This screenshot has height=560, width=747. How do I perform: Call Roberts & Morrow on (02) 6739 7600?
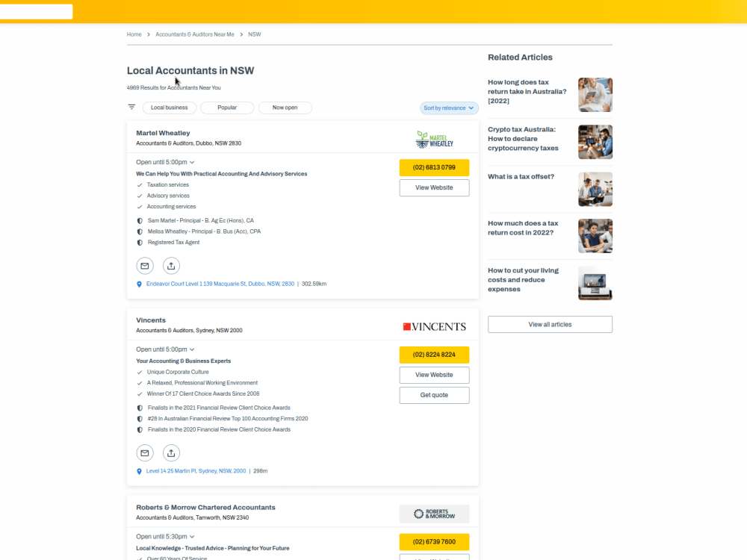[x=435, y=542]
